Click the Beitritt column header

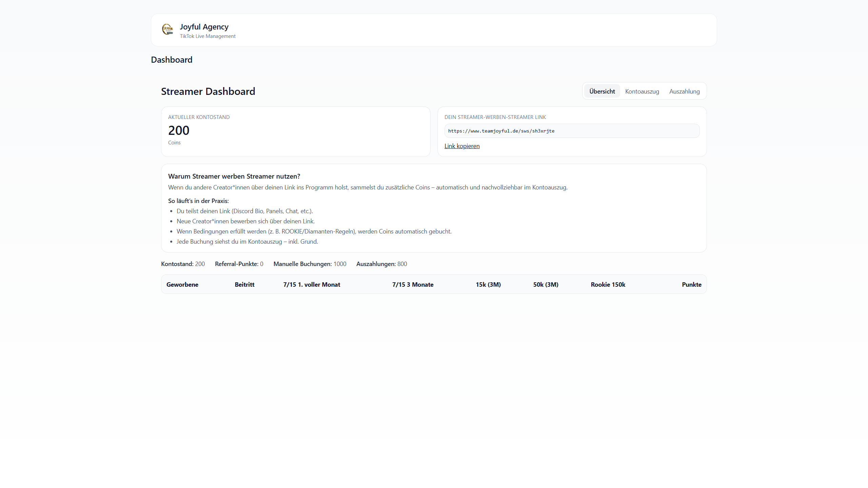(x=244, y=285)
